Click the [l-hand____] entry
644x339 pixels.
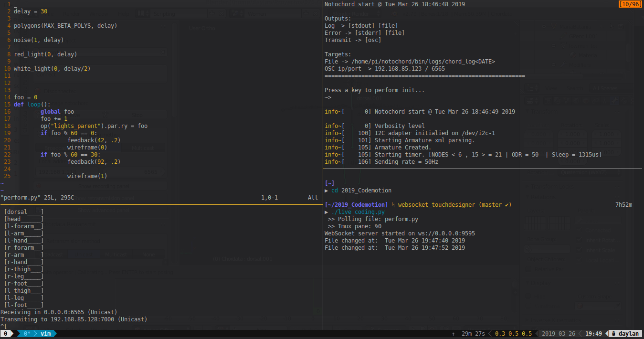click(x=23, y=240)
